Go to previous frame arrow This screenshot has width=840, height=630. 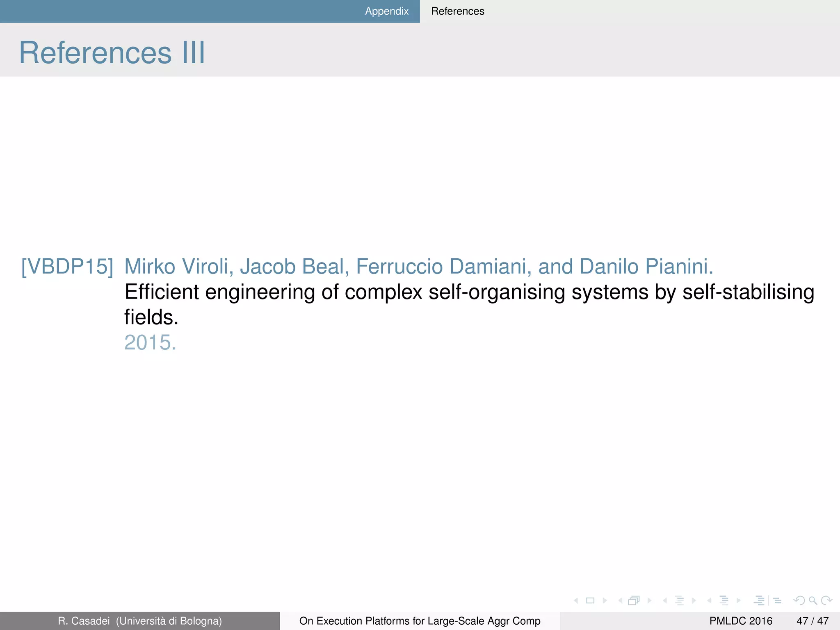[x=620, y=600]
